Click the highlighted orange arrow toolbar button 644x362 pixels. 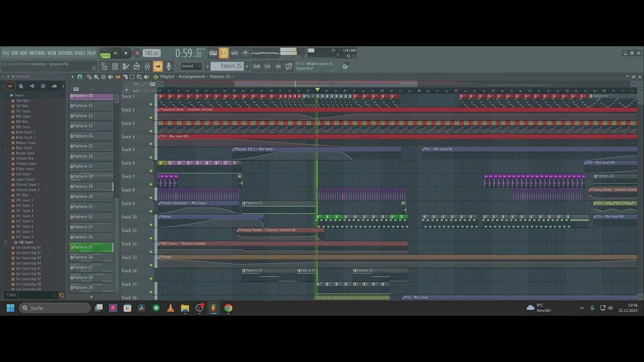click(157, 66)
